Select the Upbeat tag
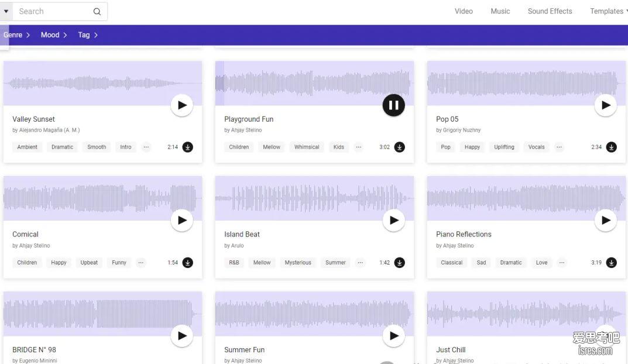This screenshot has height=364, width=628. tap(89, 263)
